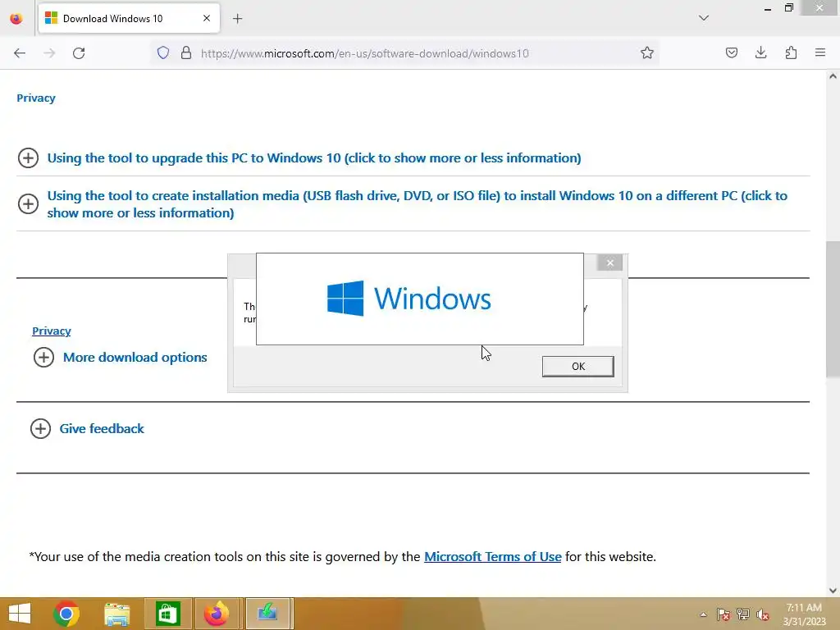View site security via padlock icon
The image size is (840, 630).
pyautogui.click(x=186, y=53)
